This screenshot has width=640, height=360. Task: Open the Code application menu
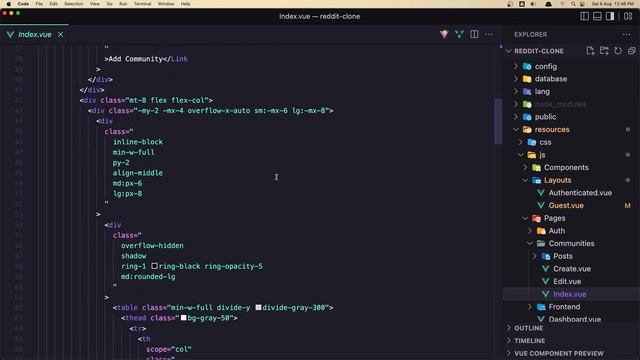23,4
